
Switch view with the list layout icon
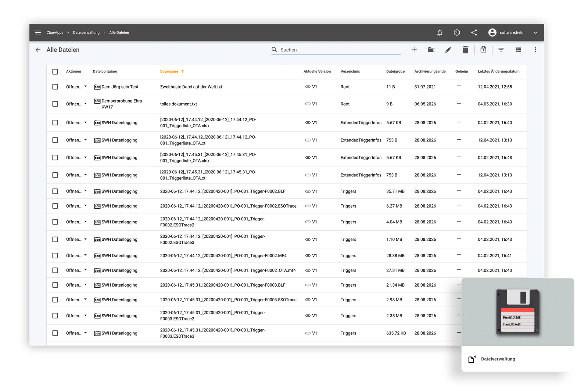pyautogui.click(x=518, y=50)
